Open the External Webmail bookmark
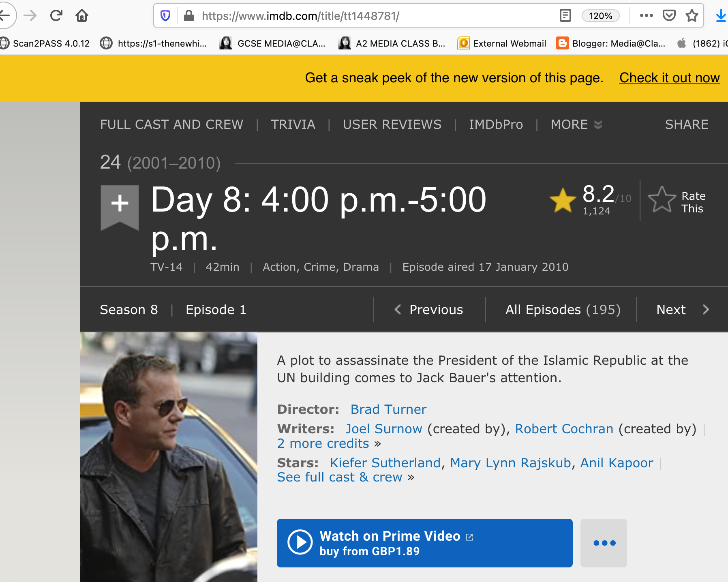This screenshot has height=582, width=728. [x=502, y=43]
